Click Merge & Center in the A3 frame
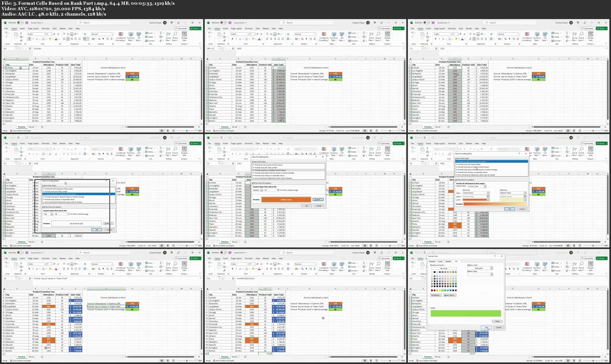The height and width of the screenshot is (364, 611). pyautogui.click(x=85, y=39)
